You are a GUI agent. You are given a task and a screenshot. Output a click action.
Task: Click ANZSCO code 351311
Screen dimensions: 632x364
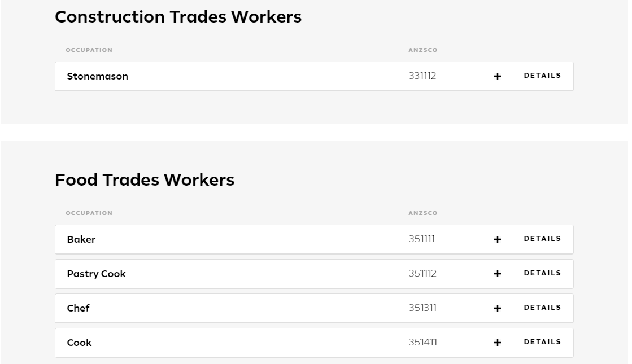422,308
